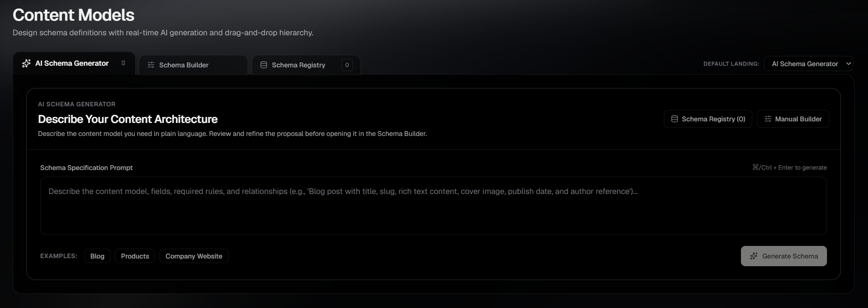Click the "⌘/Ctrl + Enter to generate" hint

click(789, 168)
